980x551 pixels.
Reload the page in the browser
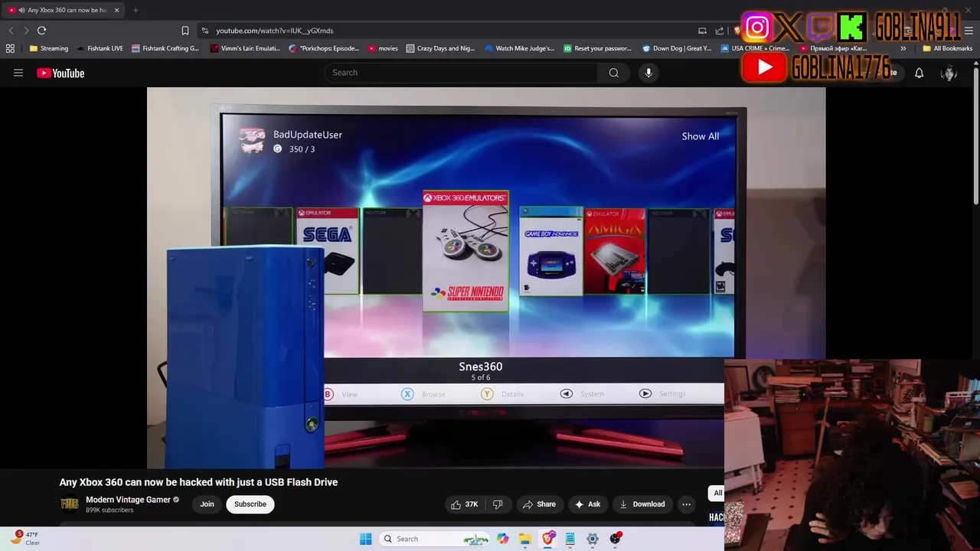(41, 31)
